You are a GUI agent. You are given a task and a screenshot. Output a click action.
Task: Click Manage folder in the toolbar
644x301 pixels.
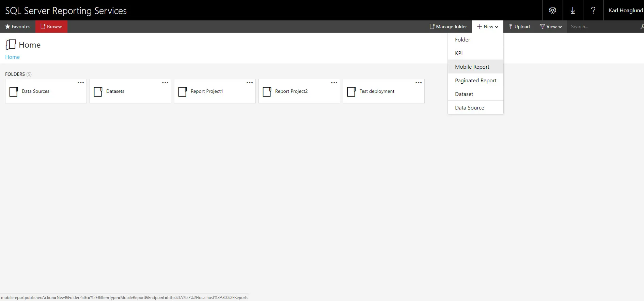click(x=448, y=27)
